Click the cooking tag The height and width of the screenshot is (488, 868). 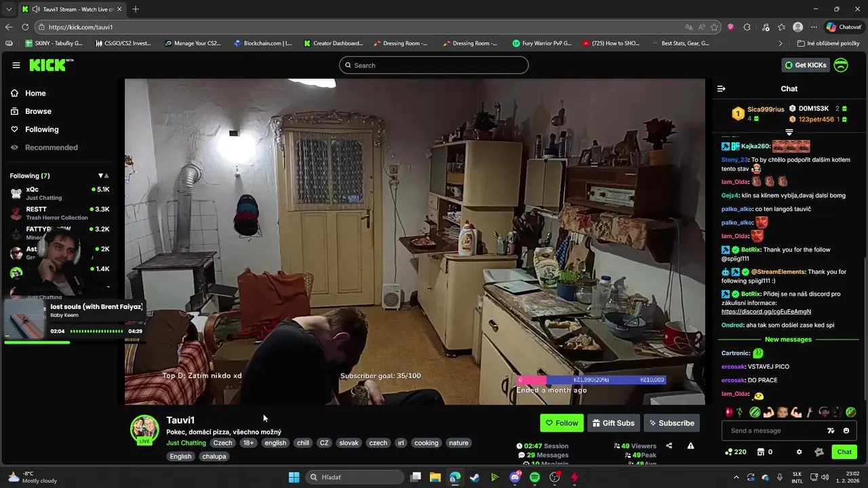pyautogui.click(x=427, y=443)
